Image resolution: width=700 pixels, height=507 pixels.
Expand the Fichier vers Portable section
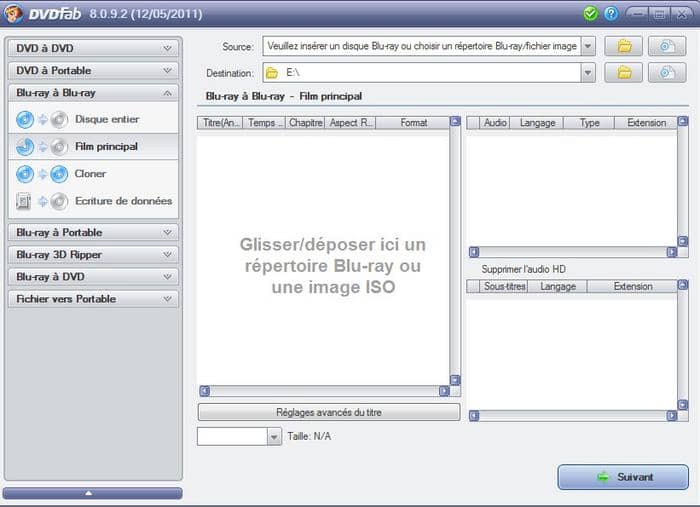[x=93, y=299]
